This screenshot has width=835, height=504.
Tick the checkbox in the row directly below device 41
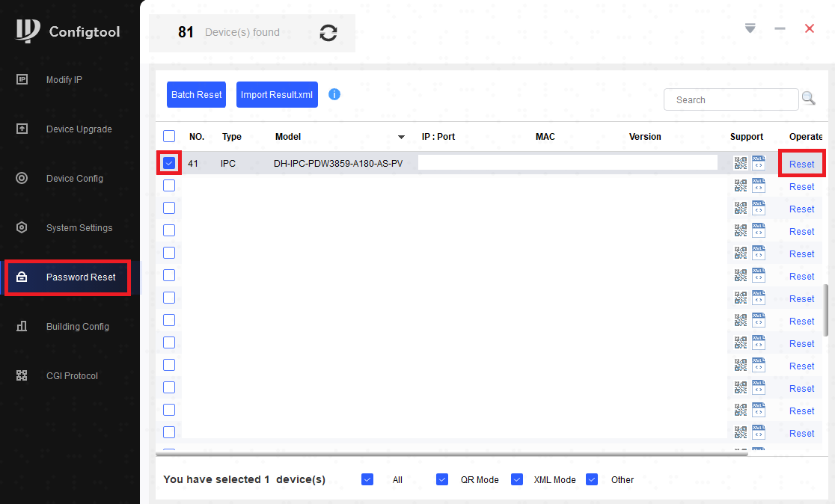pos(169,185)
